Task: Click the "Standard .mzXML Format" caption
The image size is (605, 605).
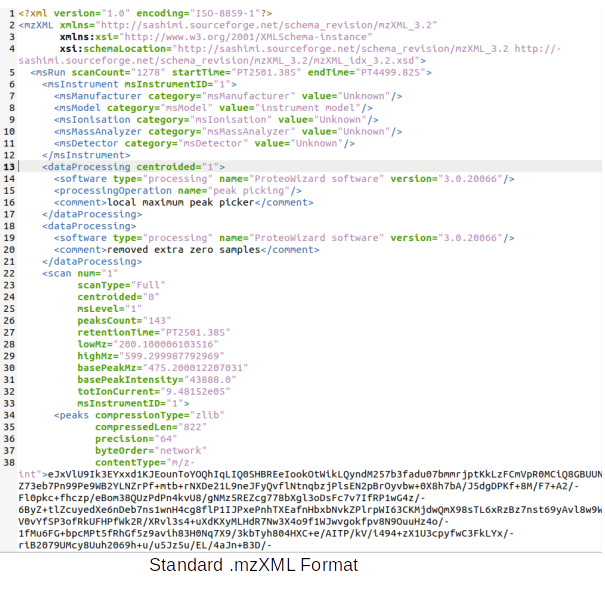Action: [253, 565]
